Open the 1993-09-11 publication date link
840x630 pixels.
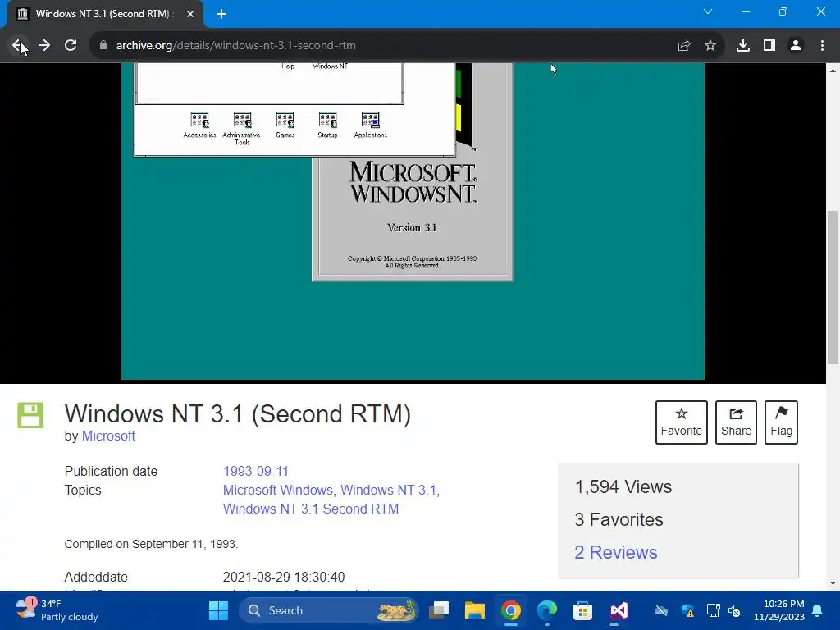[x=256, y=472]
